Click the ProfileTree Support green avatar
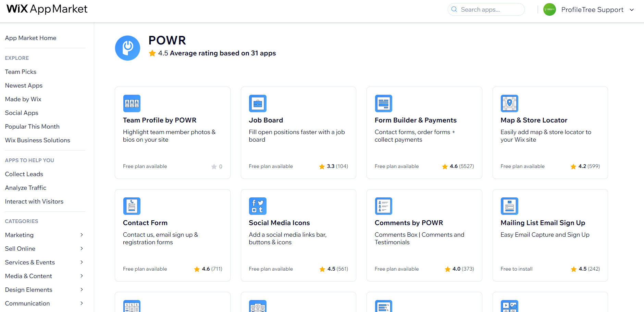644x312 pixels. tap(549, 10)
